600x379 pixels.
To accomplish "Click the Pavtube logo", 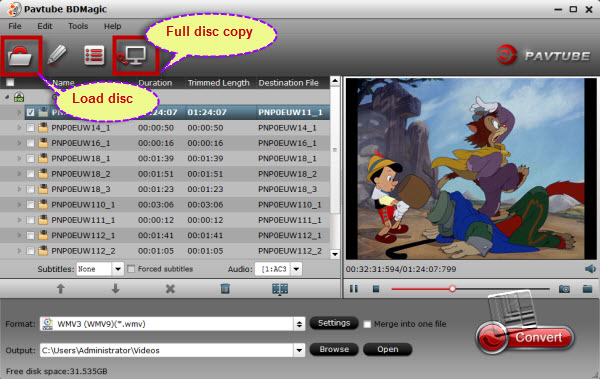I will tap(543, 55).
